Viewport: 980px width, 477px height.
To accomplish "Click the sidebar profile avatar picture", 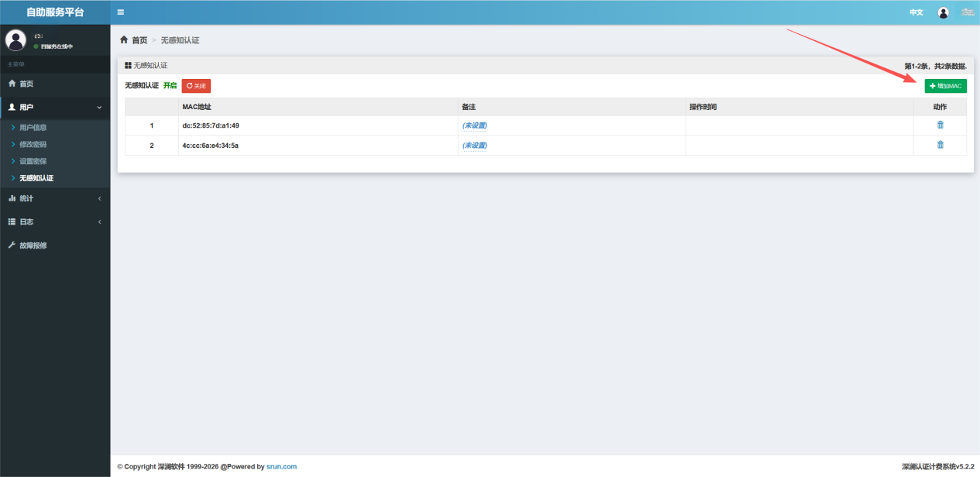I will [15, 40].
